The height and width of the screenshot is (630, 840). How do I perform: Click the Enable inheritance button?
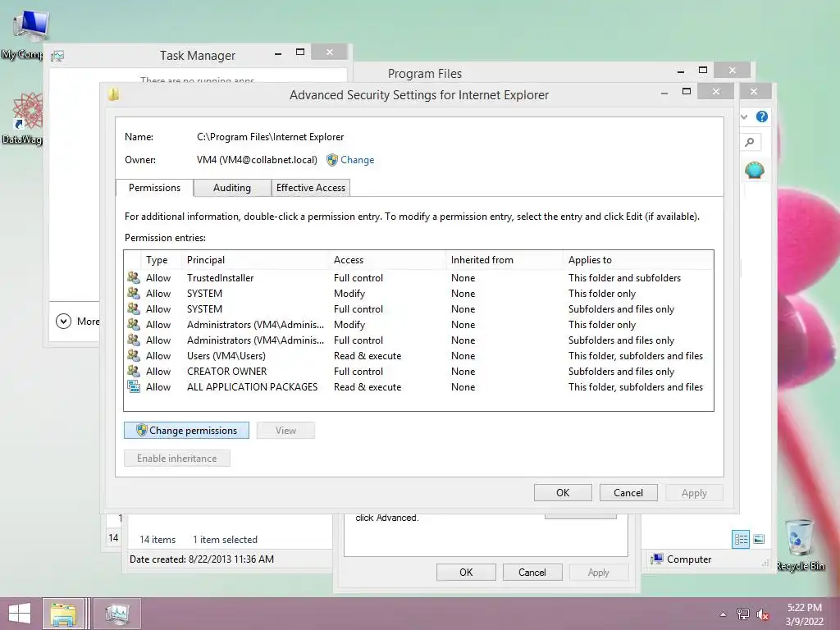coord(177,458)
